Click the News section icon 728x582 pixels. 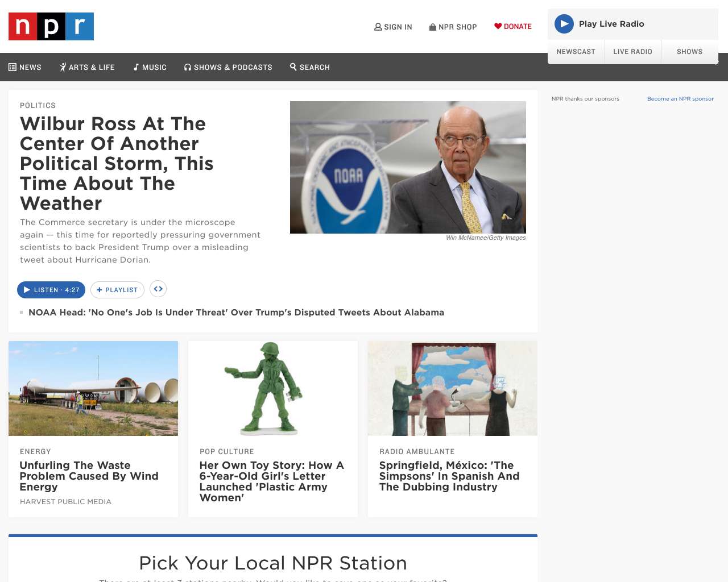[x=13, y=67]
